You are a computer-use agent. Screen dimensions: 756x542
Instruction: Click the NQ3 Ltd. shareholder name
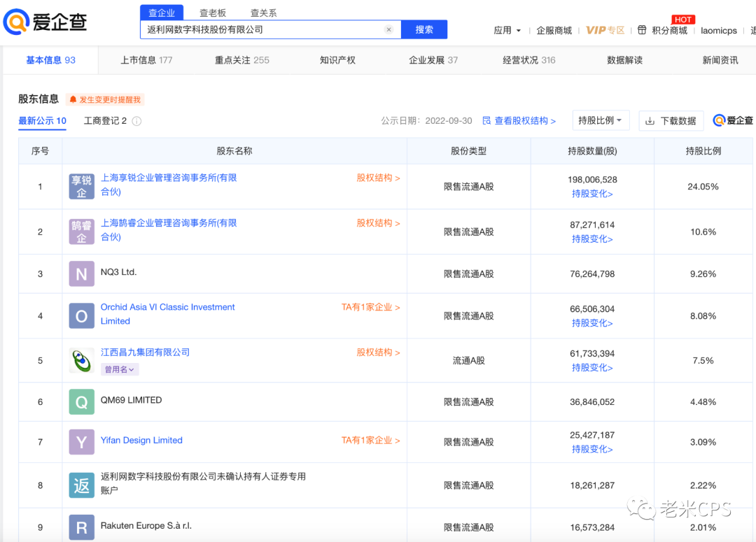point(118,272)
